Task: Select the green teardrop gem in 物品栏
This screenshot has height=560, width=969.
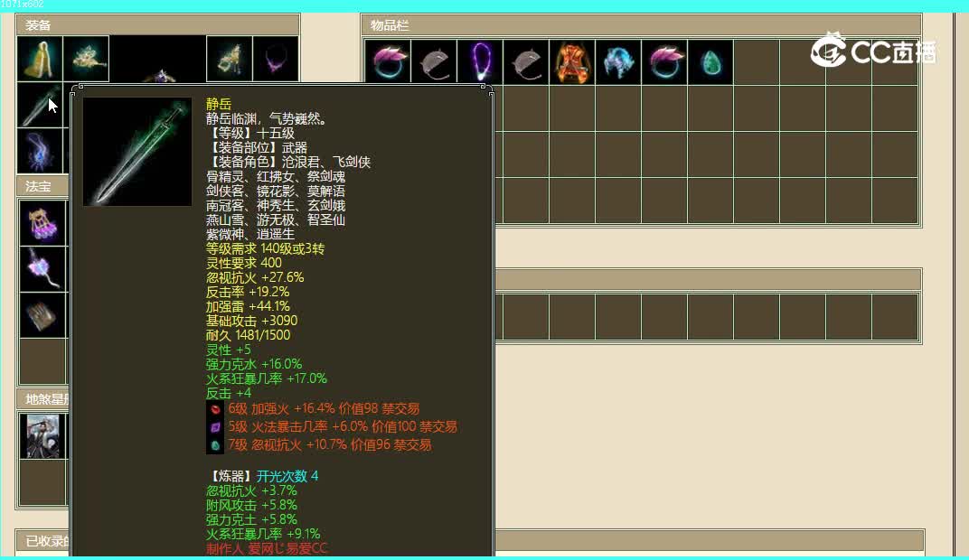Action: [710, 61]
